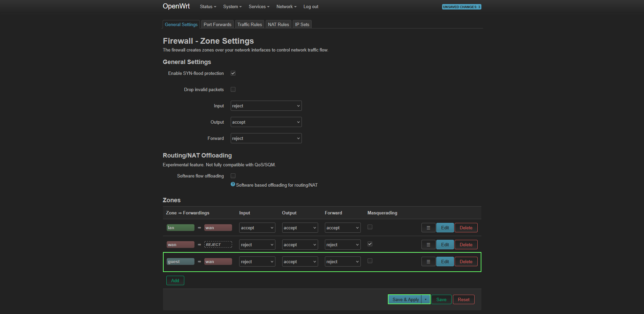This screenshot has height=314, width=644.
Task: Click the Zone ⇒ Forwardings column header
Action: coord(188,213)
